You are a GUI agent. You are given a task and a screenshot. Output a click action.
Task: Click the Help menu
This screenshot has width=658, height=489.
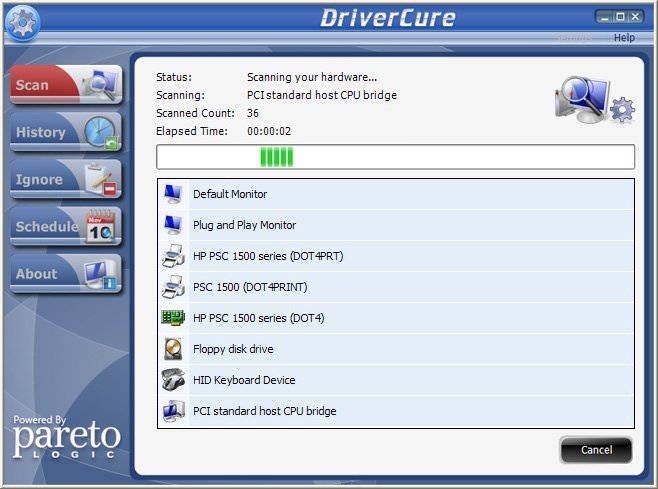(624, 38)
